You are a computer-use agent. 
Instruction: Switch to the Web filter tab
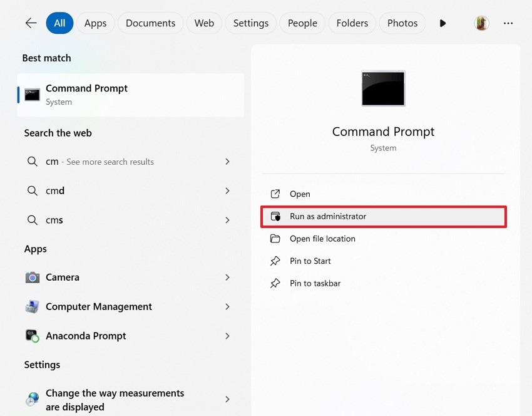pyautogui.click(x=204, y=23)
